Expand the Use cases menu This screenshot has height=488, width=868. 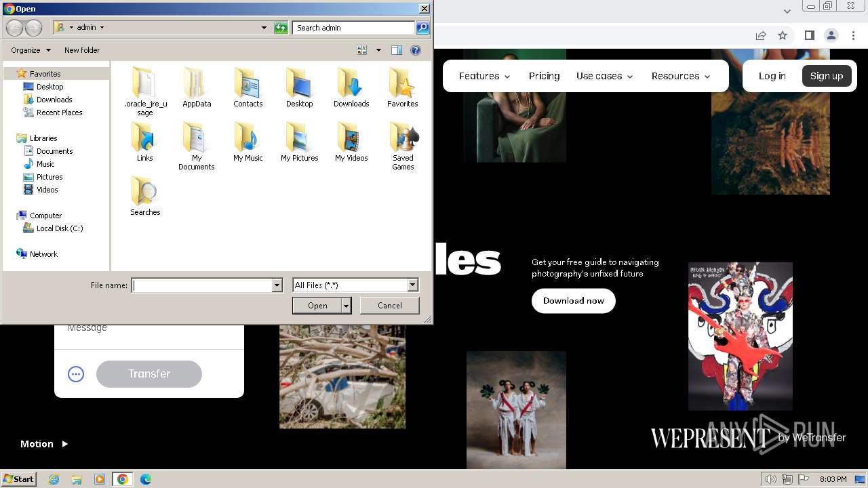605,76
